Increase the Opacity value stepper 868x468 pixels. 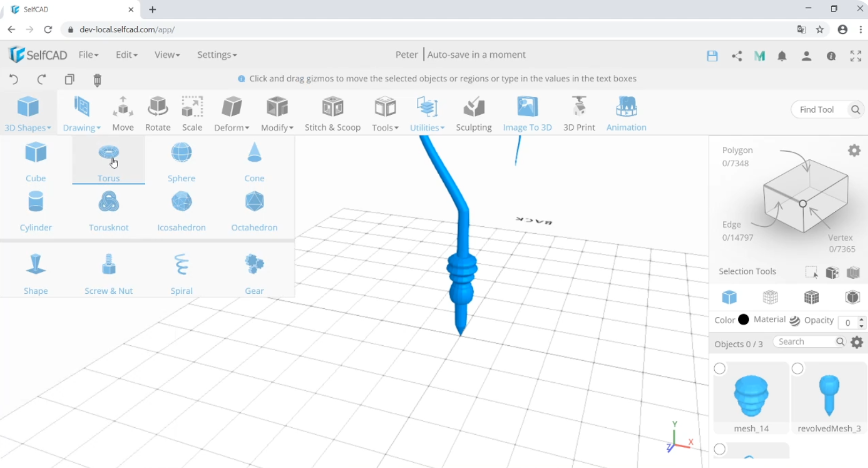pos(862,320)
